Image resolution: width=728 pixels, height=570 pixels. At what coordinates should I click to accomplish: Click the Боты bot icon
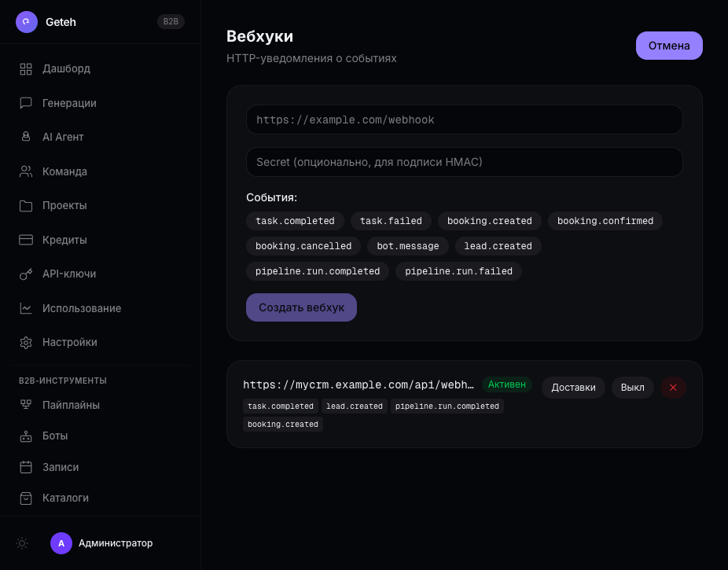26,436
